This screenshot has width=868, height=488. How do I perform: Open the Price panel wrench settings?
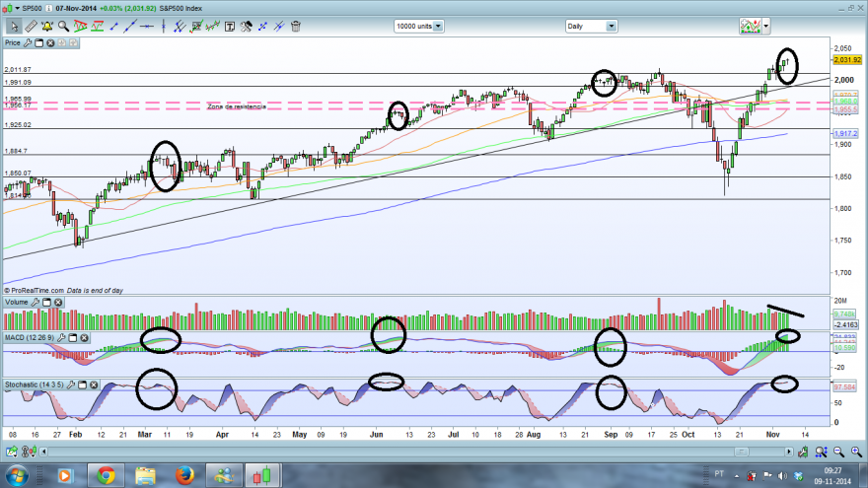tap(28, 42)
